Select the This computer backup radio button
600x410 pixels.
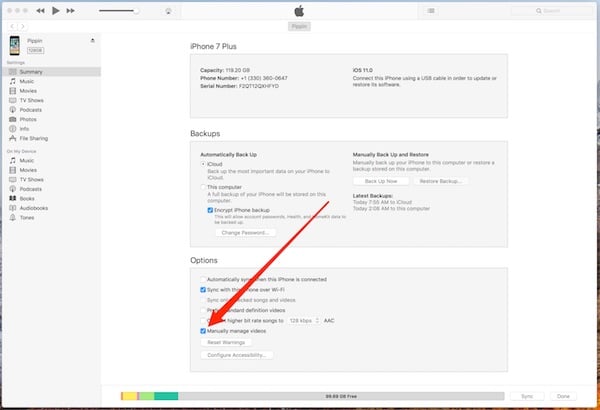click(x=203, y=187)
